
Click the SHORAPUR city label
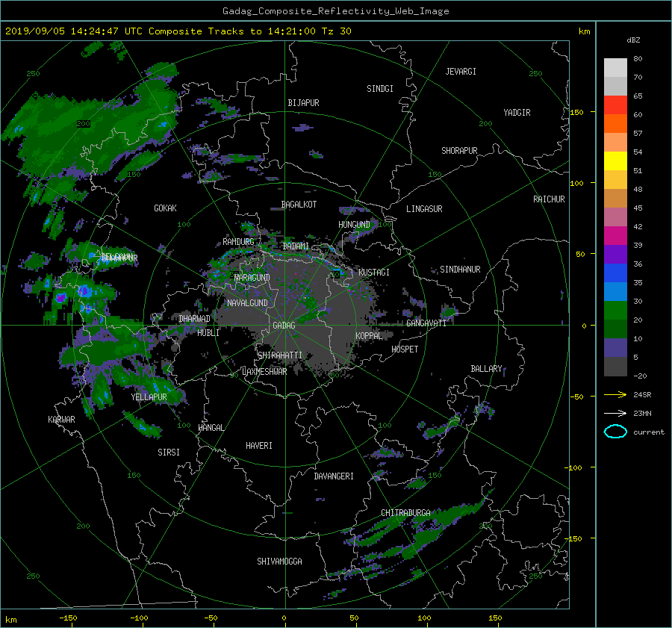459,151
